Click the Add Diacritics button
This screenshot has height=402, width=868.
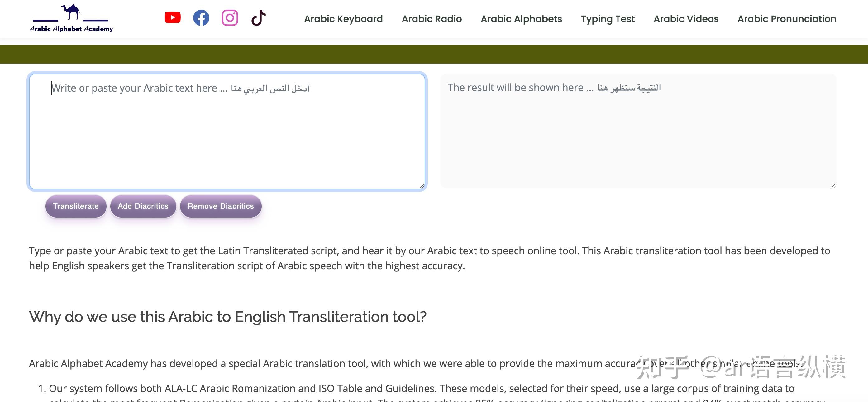tap(143, 206)
